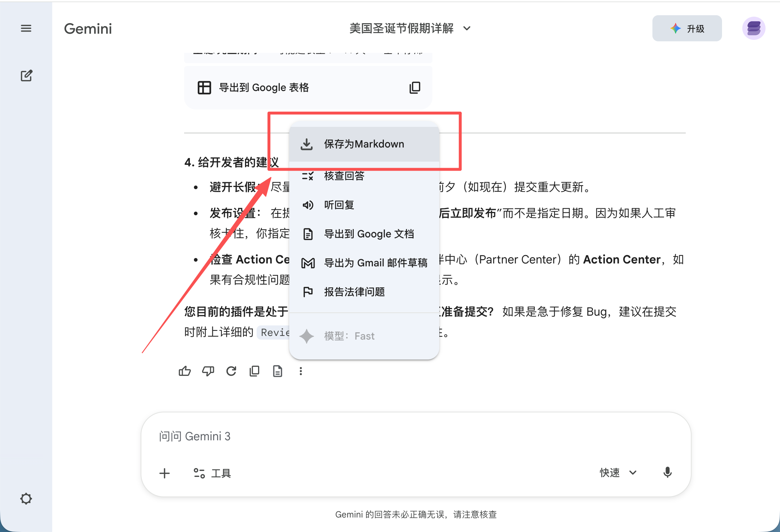
Task: Copy table with icon beside Google 表格
Action: click(415, 88)
